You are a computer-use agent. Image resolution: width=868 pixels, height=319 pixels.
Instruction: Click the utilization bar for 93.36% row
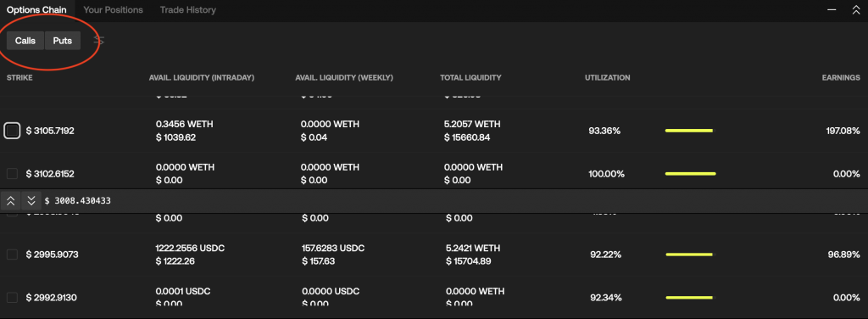690,131
